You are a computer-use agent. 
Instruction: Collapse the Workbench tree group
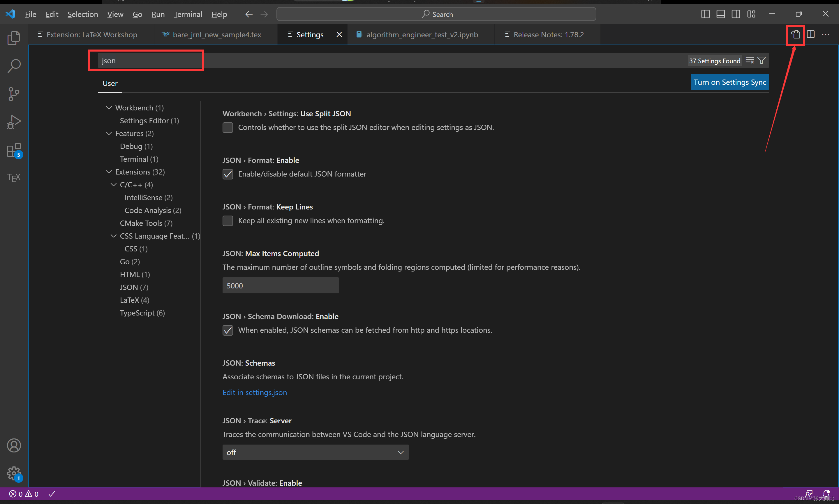[x=109, y=108]
